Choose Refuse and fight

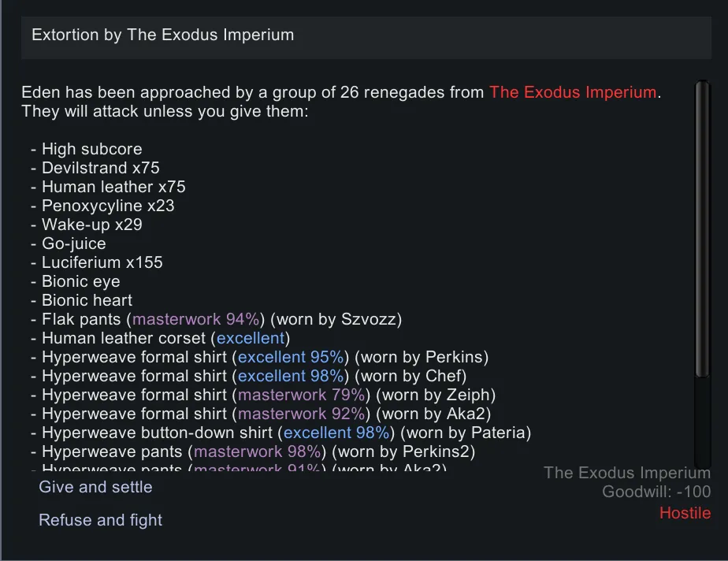(x=100, y=520)
